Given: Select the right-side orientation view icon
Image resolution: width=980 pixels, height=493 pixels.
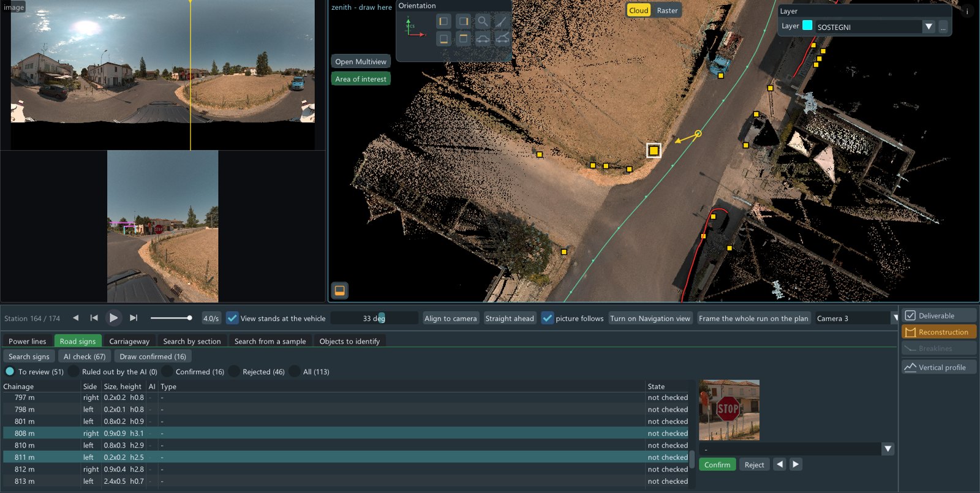Looking at the screenshot, I should tap(464, 21).
